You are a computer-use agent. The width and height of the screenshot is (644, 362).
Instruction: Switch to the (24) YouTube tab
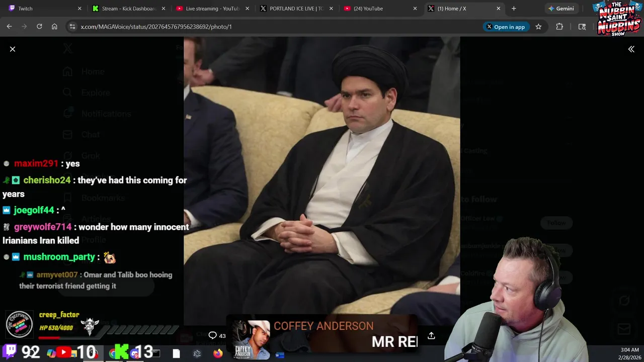click(380, 9)
